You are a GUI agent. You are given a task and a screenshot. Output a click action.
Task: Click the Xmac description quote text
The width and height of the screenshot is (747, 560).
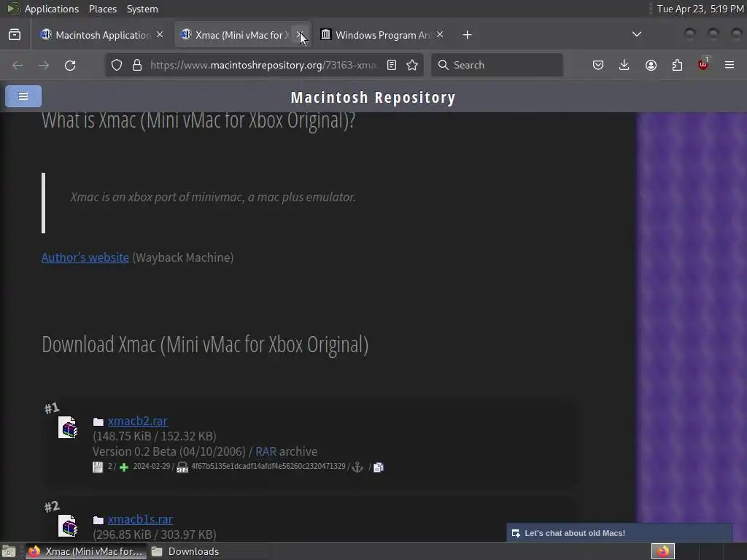(213, 197)
